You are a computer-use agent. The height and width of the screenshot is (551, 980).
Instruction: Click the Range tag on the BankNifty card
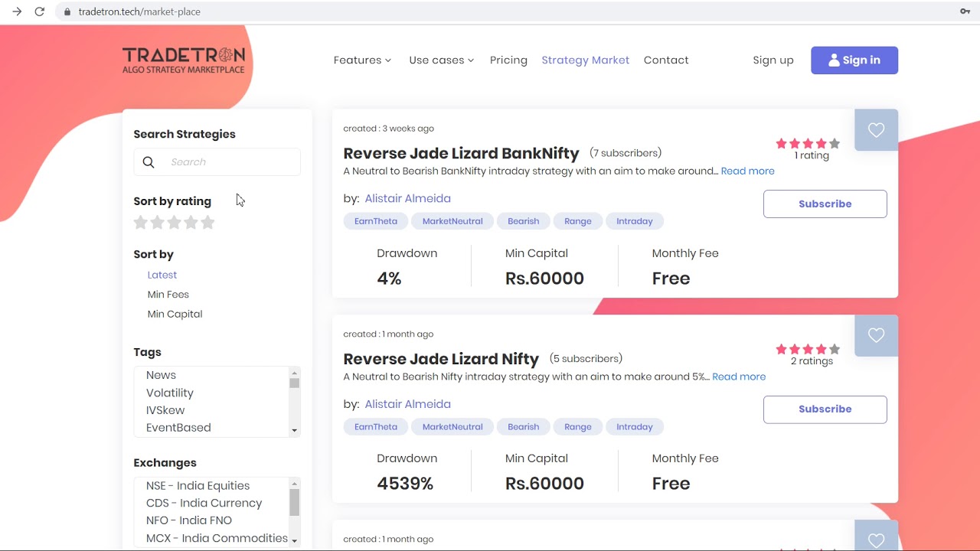click(x=578, y=221)
